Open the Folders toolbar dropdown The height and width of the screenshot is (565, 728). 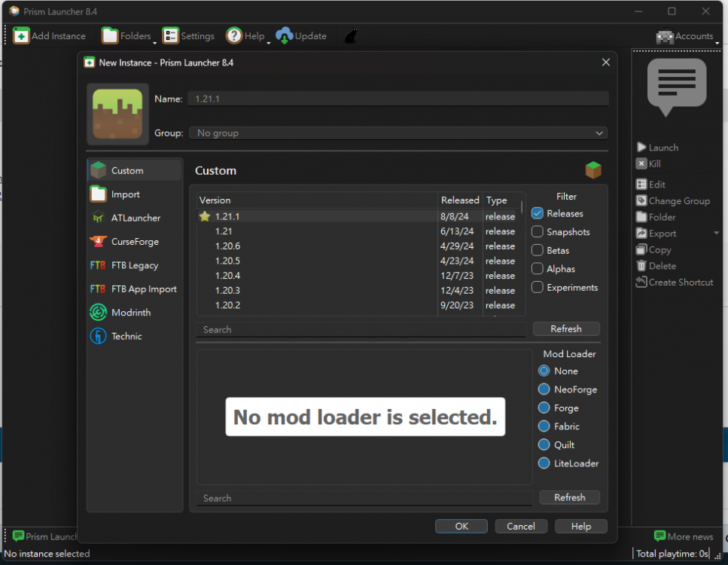(x=126, y=36)
